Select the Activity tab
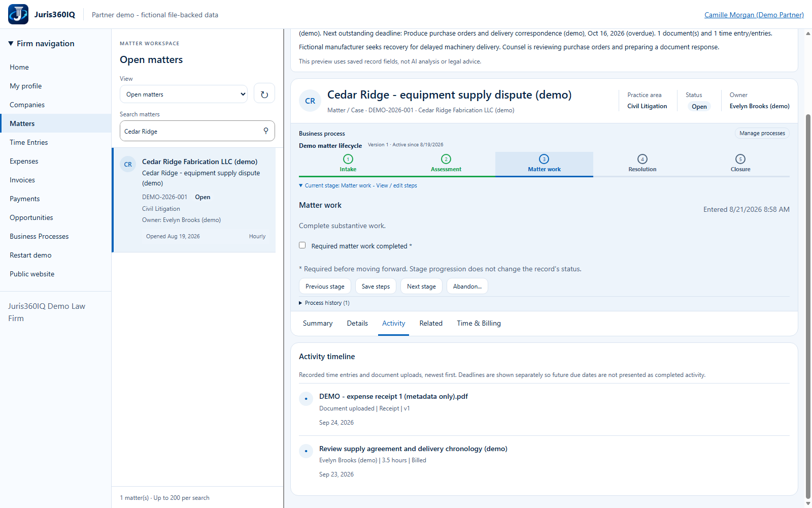This screenshot has height=508, width=812. click(393, 323)
